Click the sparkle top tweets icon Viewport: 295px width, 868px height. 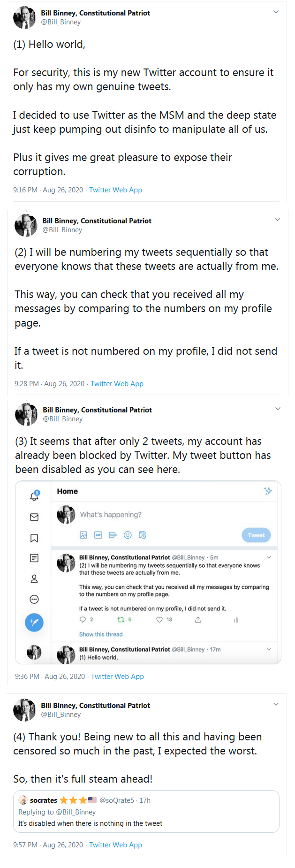coord(268,491)
